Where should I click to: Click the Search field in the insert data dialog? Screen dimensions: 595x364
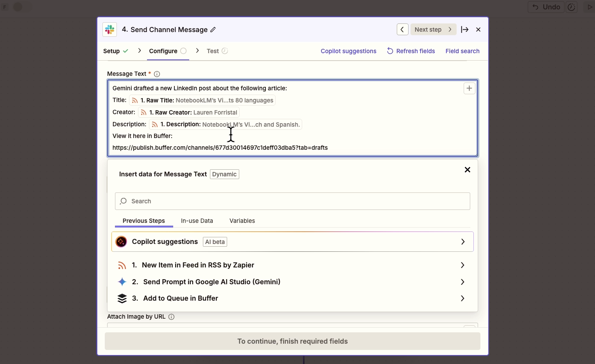292,201
